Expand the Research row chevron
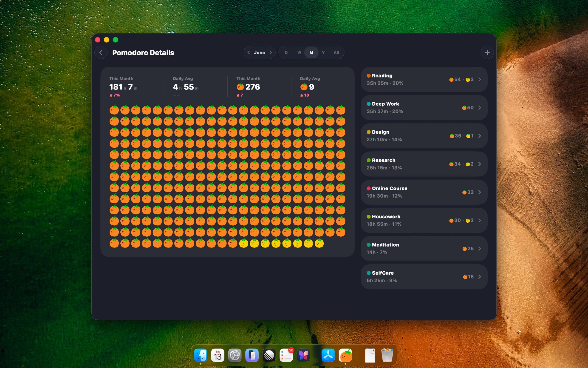This screenshot has width=588, height=368. click(x=480, y=164)
